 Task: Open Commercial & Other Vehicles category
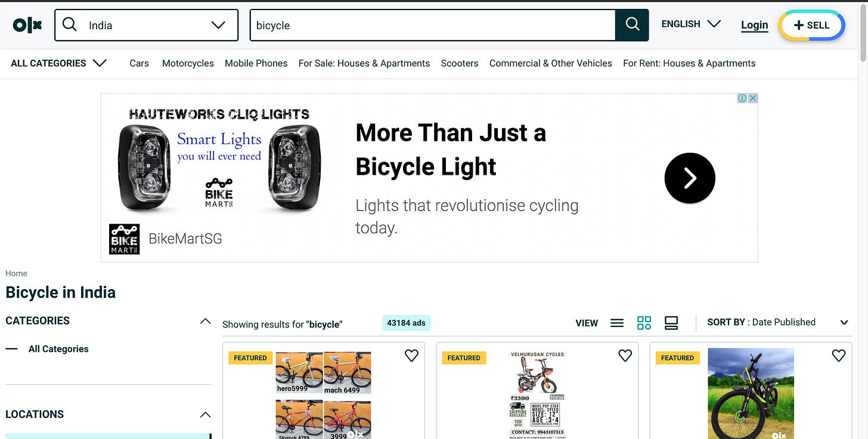click(x=551, y=63)
